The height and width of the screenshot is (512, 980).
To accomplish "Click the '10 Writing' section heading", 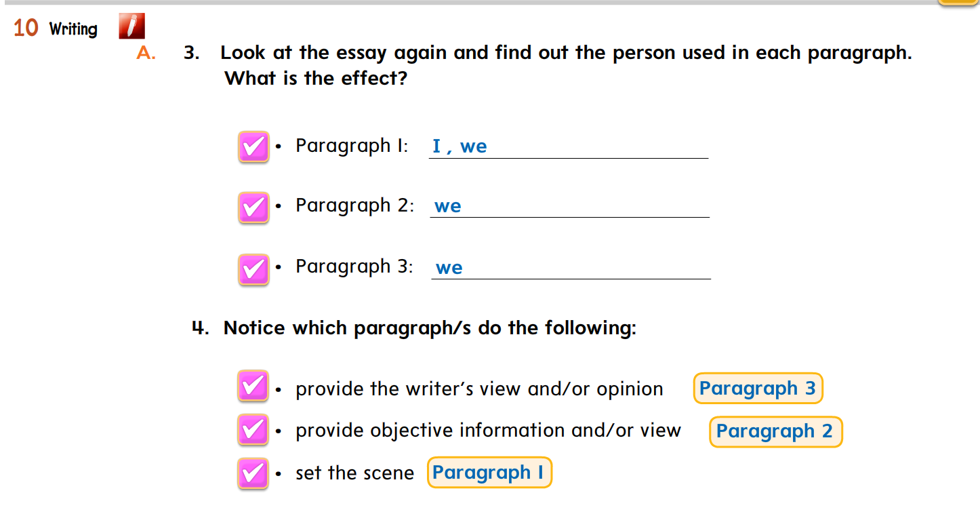I will click(56, 28).
